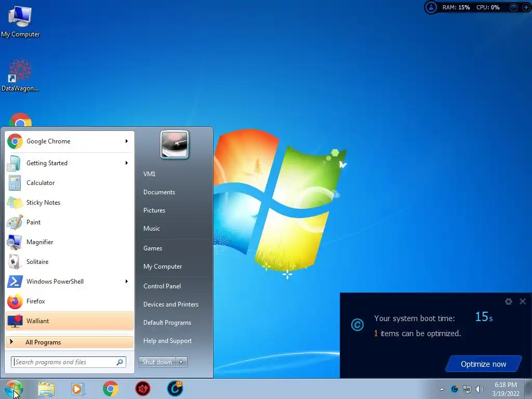The image size is (532, 399).
Task: Open Default Programs
Action: (167, 323)
